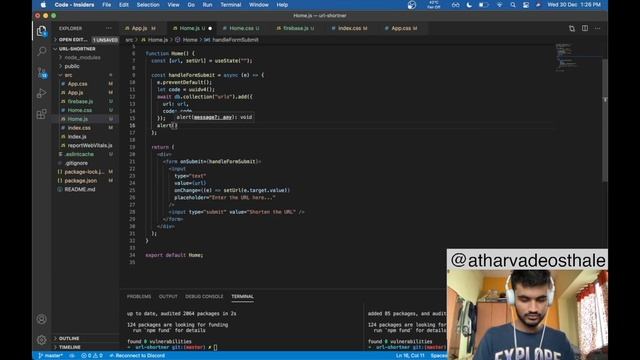Open editor more actions ellipsis
This screenshot has width=640, height=360.
(598, 28)
